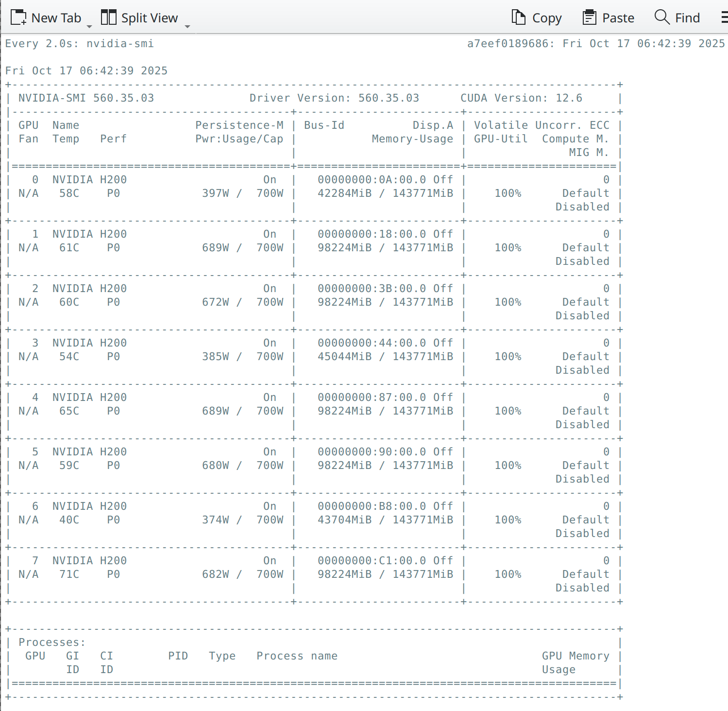Image resolution: width=728 pixels, height=711 pixels.
Task: Click GPU 5 power draw '680W'
Action: point(216,466)
